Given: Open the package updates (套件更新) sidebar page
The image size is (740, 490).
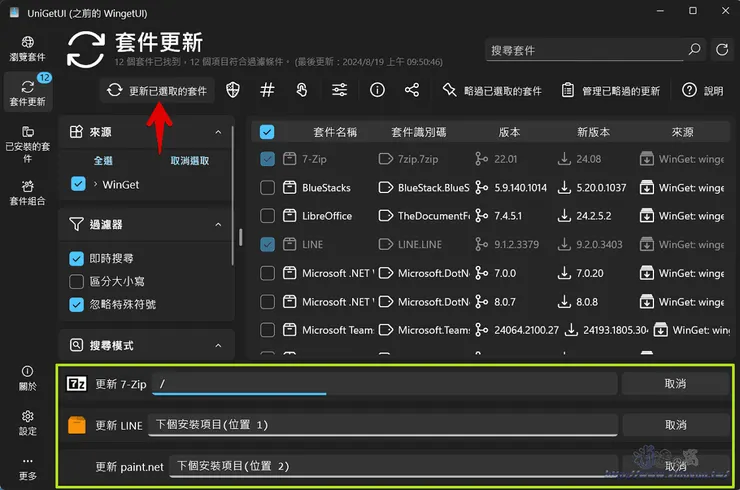Looking at the screenshot, I should point(27,93).
